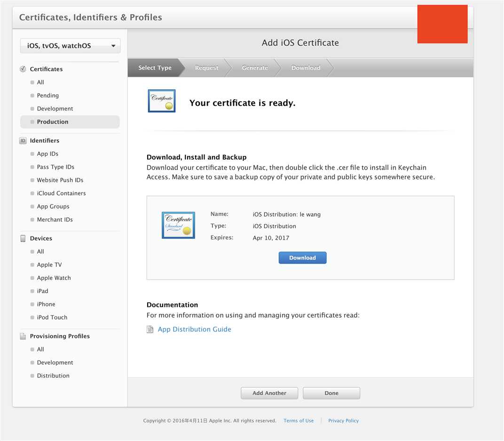Show iPod Touch devices
Image resolution: width=504 pixels, height=441 pixels.
coord(52,317)
